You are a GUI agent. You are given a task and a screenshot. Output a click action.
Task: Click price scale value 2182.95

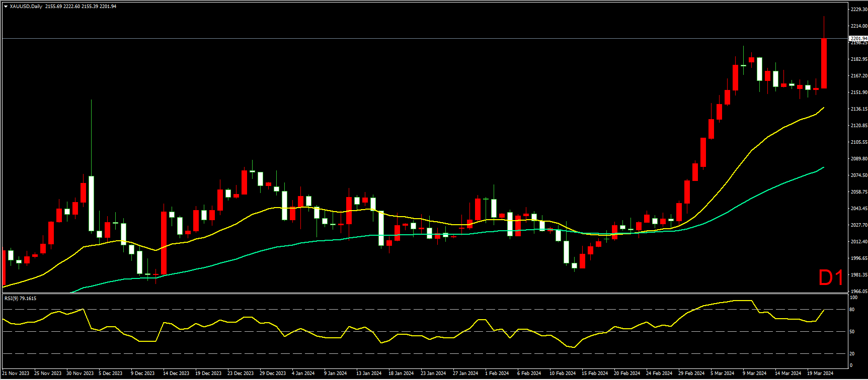tap(858, 59)
